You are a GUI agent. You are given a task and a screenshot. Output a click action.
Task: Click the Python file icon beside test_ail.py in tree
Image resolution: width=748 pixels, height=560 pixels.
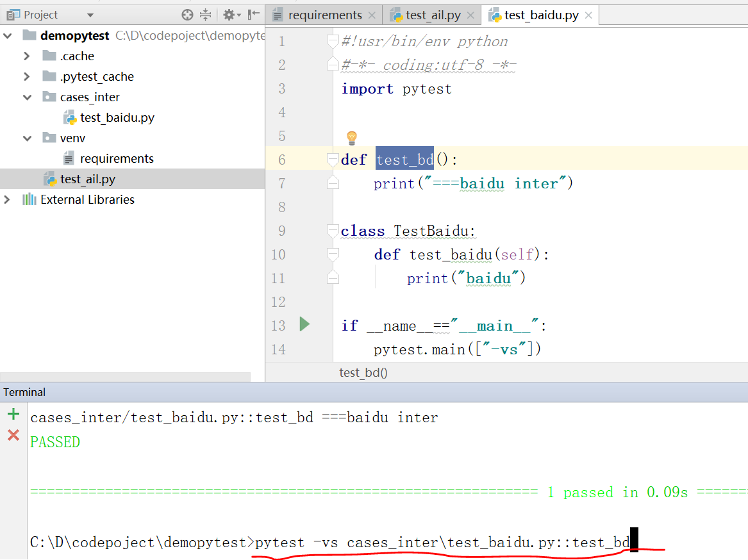(x=50, y=179)
